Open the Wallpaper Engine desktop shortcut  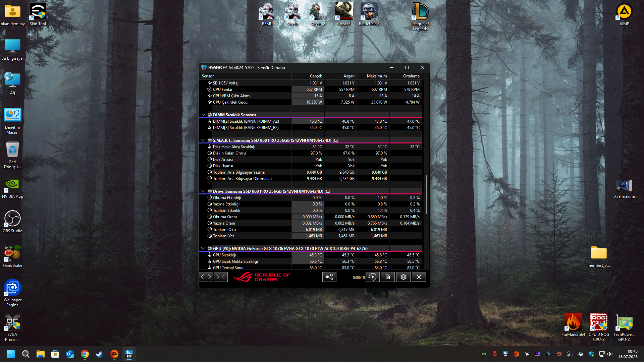click(12, 293)
